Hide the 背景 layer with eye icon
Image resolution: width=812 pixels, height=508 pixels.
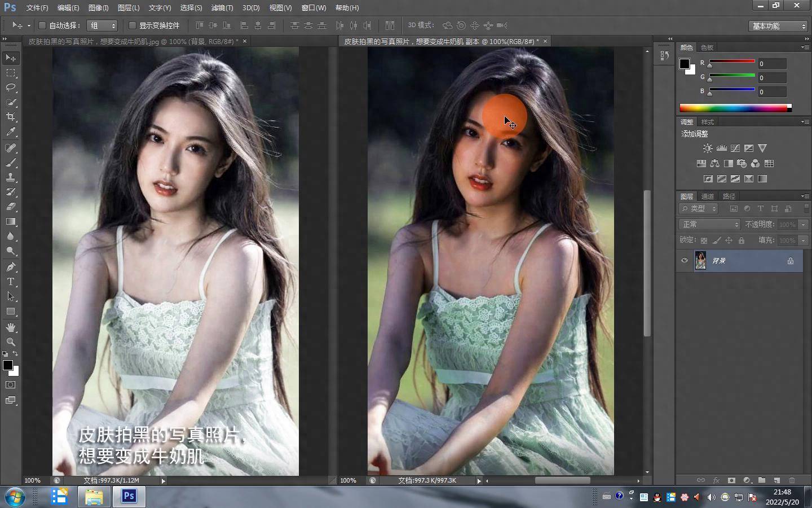coord(685,261)
